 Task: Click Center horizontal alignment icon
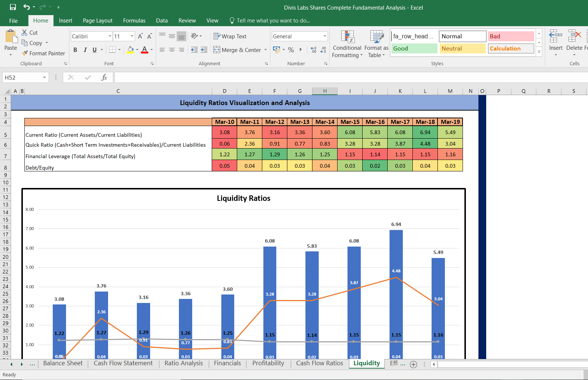click(172, 50)
